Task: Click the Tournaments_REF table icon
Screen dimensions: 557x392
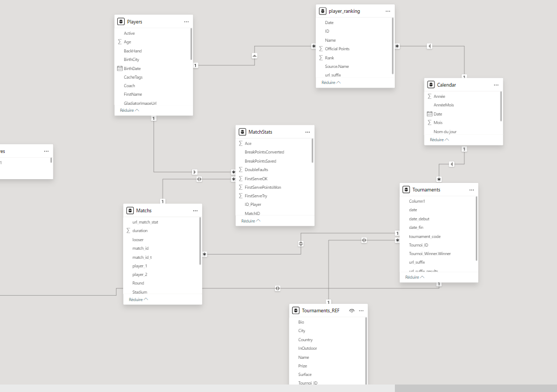Action: click(x=295, y=310)
